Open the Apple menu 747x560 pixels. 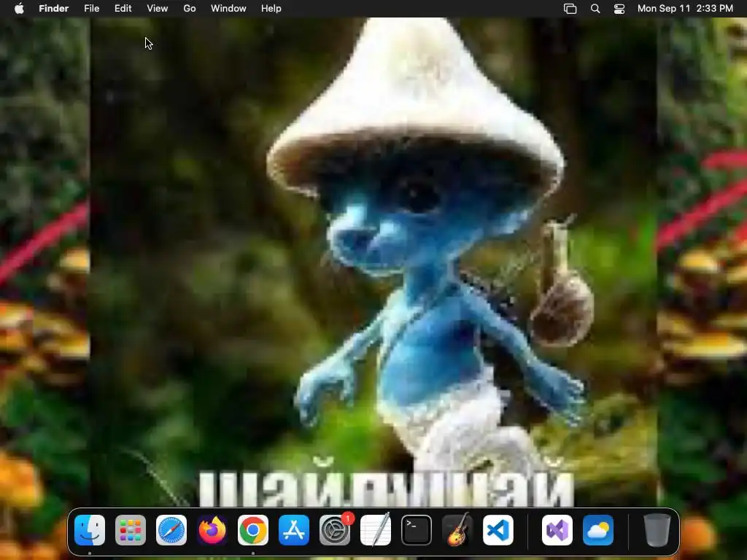(19, 9)
